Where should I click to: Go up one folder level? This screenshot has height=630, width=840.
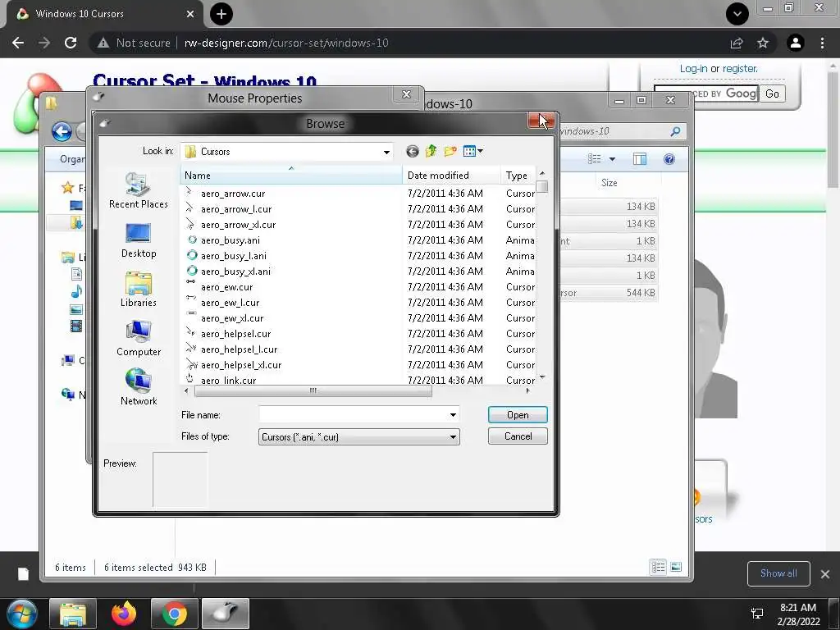(431, 152)
